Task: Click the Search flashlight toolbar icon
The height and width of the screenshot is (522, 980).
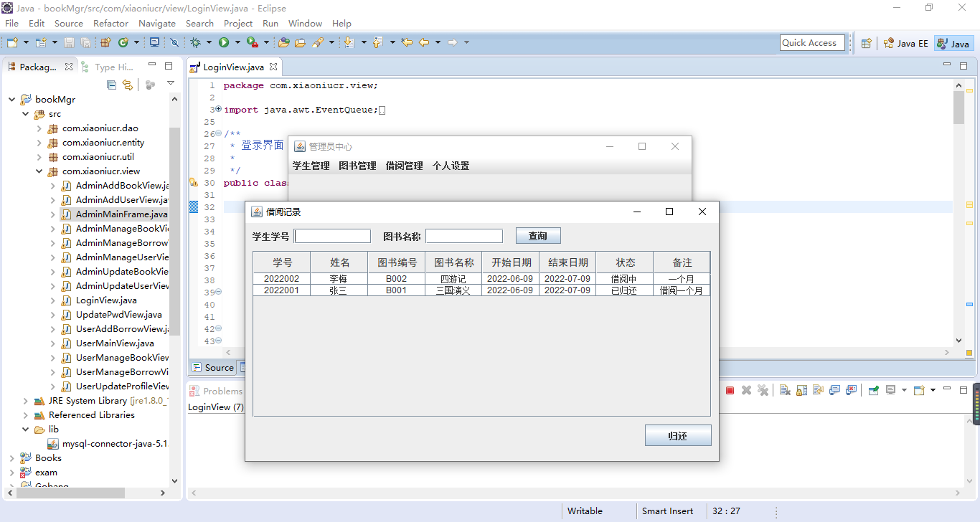Action: (317, 42)
